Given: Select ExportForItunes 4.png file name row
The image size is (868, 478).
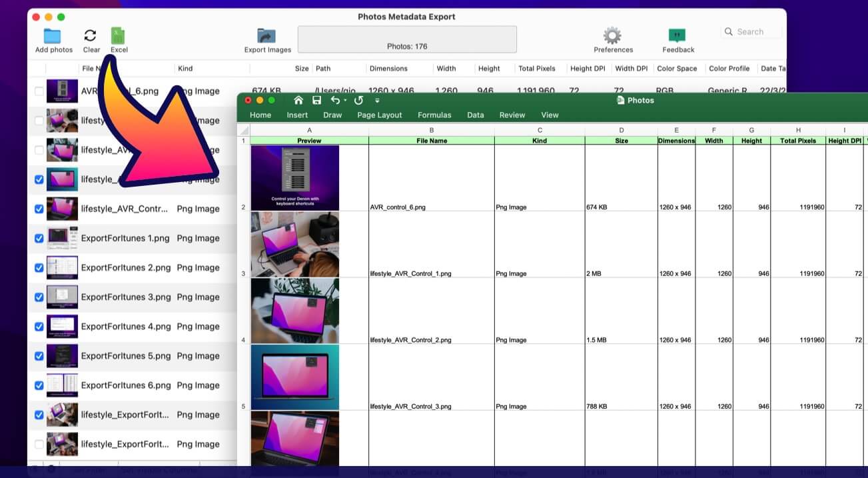Looking at the screenshot, I should [x=126, y=327].
